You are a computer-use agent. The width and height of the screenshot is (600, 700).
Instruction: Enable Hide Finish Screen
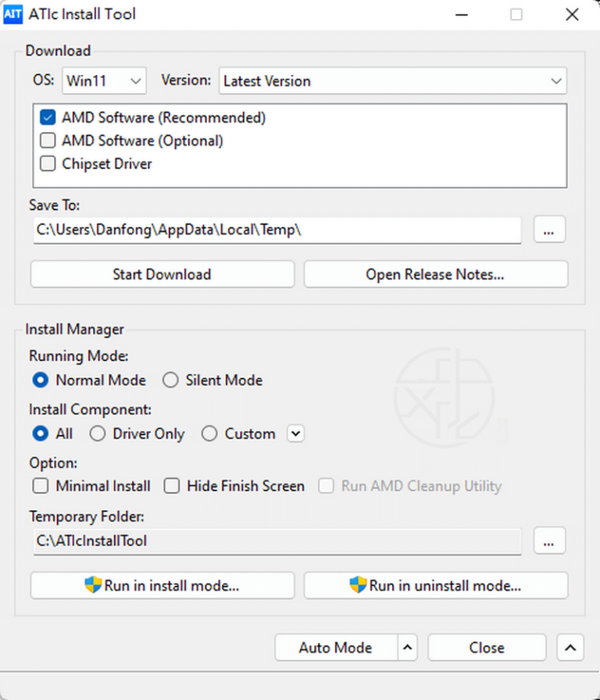[x=171, y=486]
